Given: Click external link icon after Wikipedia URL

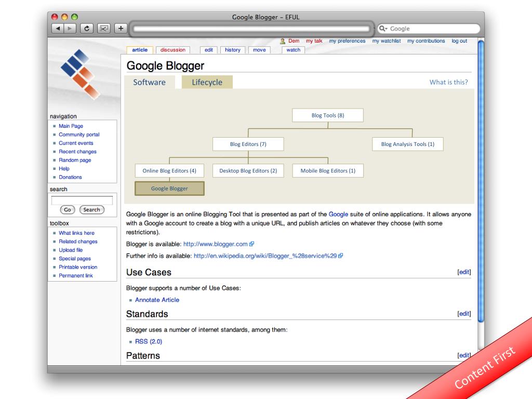Looking at the screenshot, I should pyautogui.click(x=341, y=256).
